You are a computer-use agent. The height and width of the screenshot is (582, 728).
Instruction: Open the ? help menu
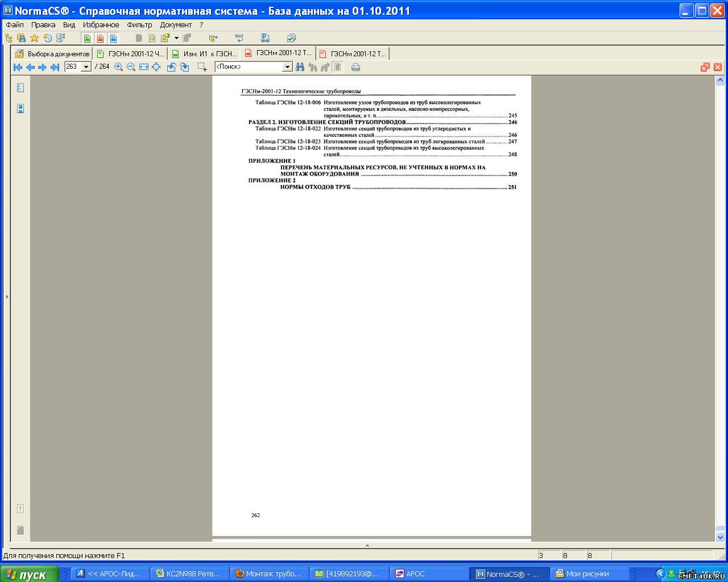[201, 25]
